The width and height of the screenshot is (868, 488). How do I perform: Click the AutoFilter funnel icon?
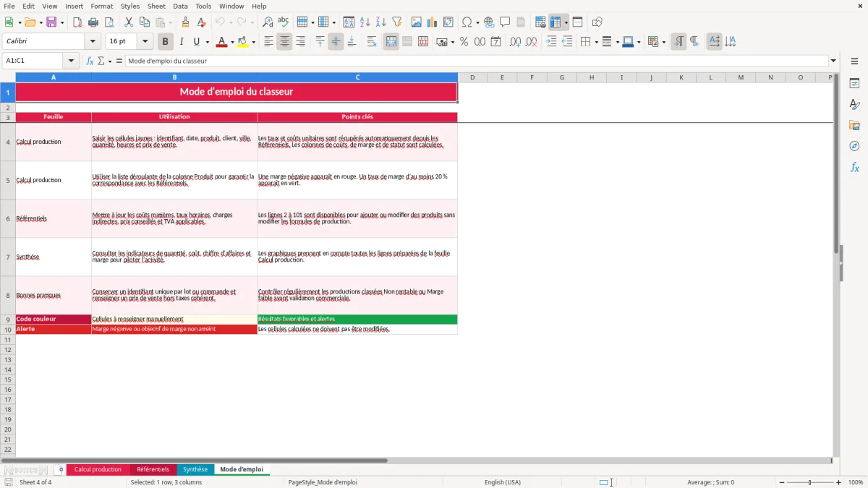[x=397, y=22]
